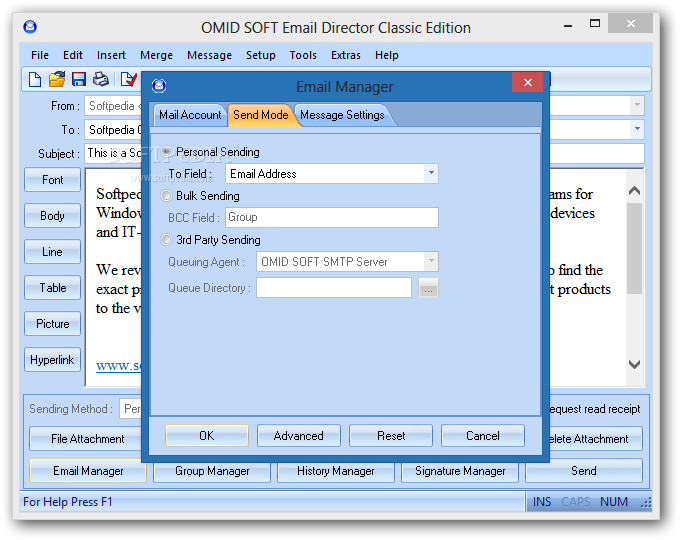Open the Signature Manager
The height and width of the screenshot is (540, 680).
(460, 471)
